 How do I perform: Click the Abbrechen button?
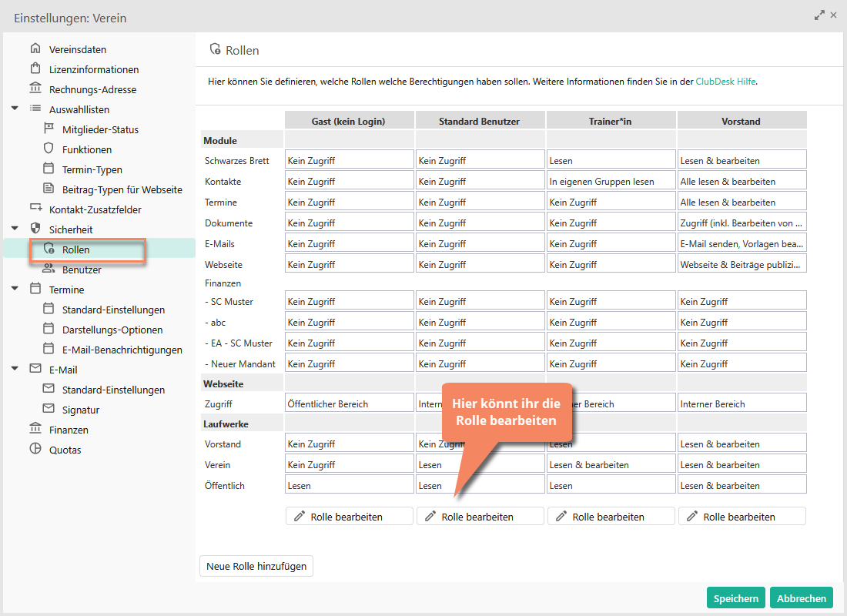pos(801,598)
